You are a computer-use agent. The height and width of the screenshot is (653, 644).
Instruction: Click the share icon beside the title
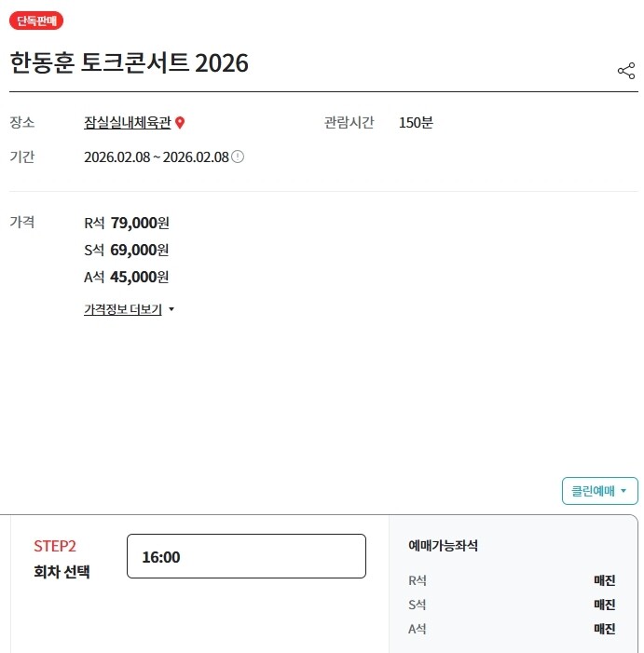pos(625,71)
